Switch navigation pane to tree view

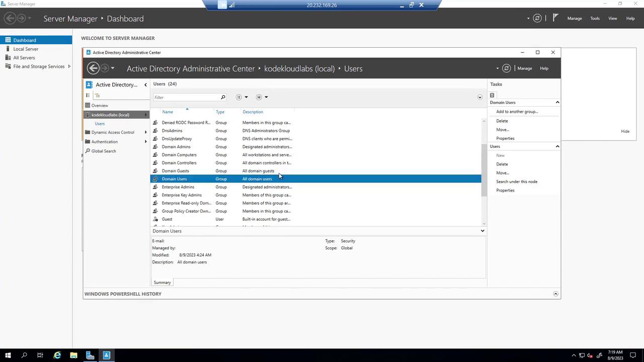click(98, 96)
